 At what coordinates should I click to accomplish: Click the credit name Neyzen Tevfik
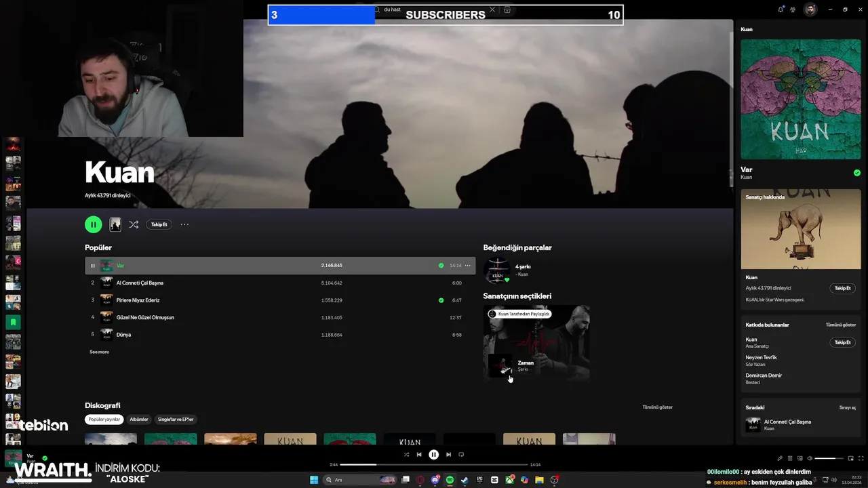click(x=761, y=357)
